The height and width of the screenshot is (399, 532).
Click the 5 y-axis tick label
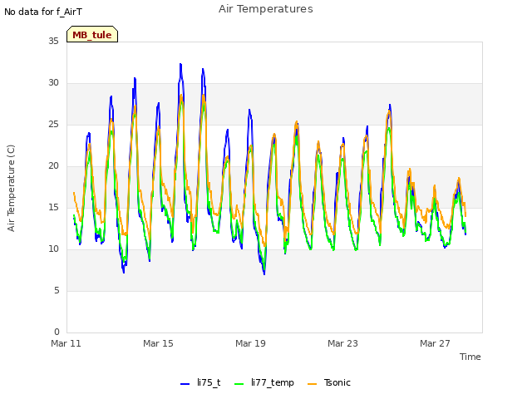coord(57,290)
